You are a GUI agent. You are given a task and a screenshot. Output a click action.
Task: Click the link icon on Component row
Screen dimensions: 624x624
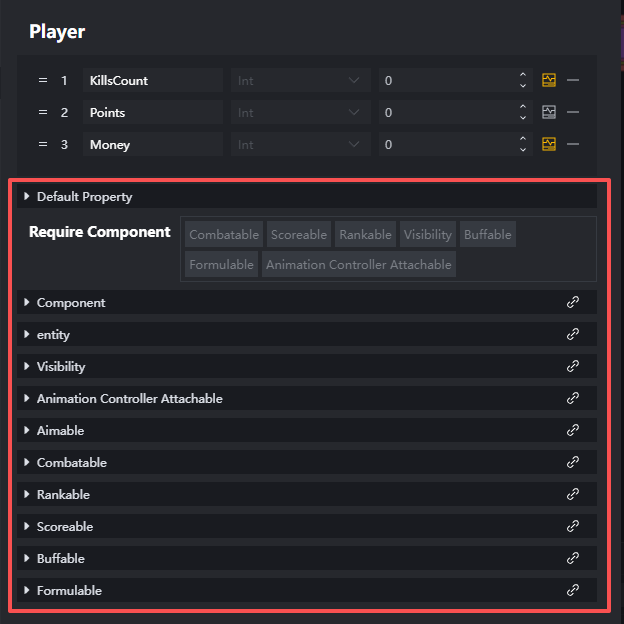pos(573,302)
